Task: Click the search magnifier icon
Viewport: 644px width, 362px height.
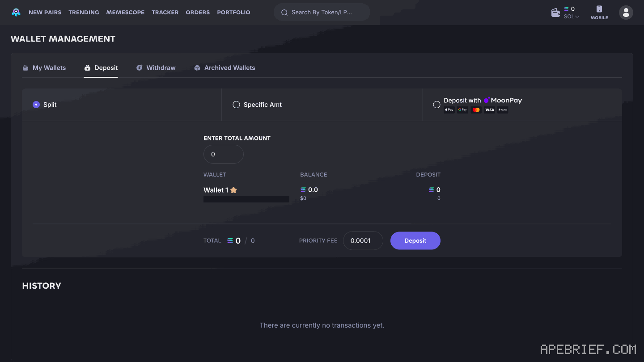Action: click(x=284, y=13)
